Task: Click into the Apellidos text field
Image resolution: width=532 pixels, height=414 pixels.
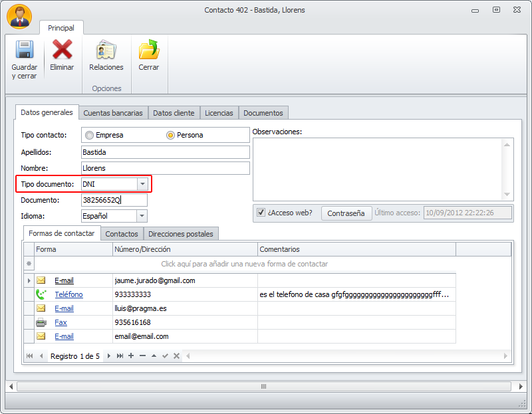Action: tap(166, 152)
